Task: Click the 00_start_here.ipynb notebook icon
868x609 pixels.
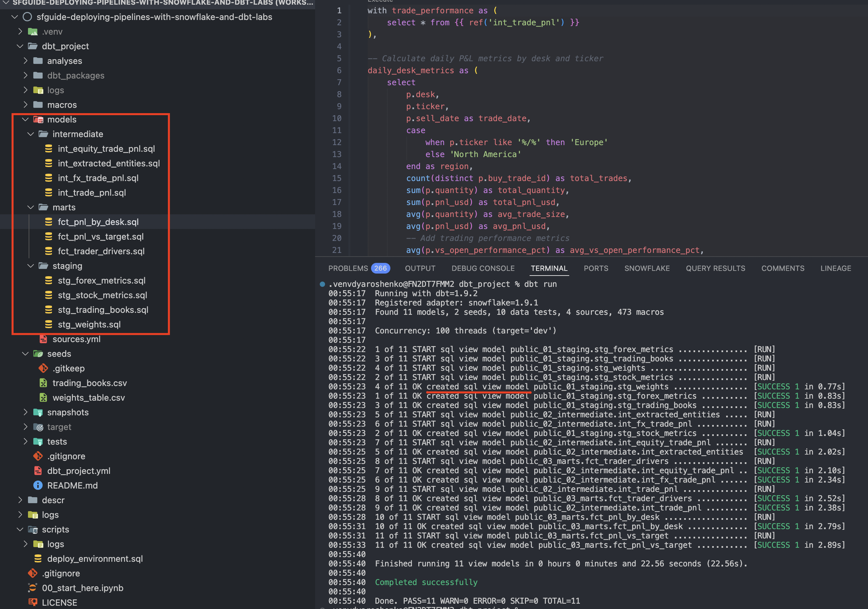Action: pos(33,588)
